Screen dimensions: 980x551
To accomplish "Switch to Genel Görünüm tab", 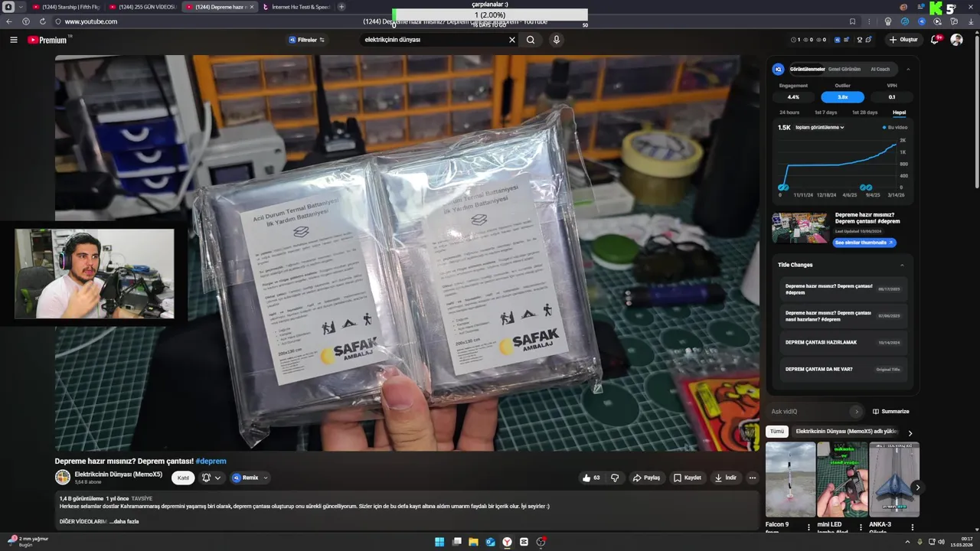I will (844, 69).
